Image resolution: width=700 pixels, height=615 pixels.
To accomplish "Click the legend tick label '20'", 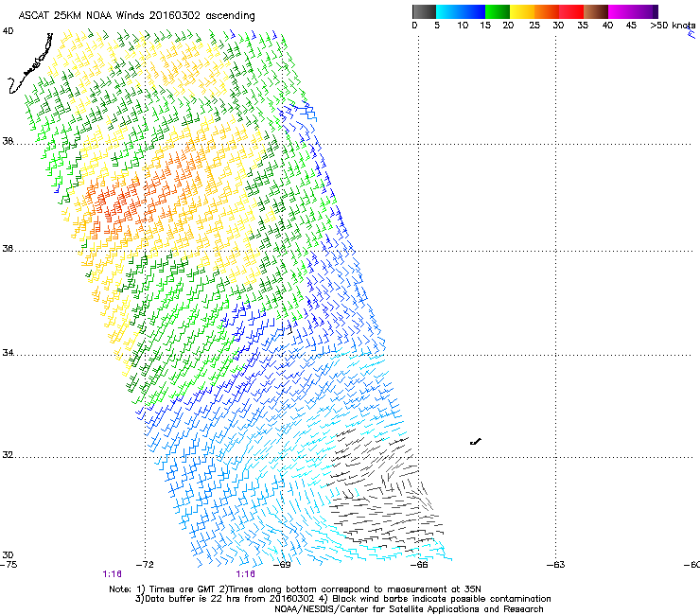I will [508, 26].
